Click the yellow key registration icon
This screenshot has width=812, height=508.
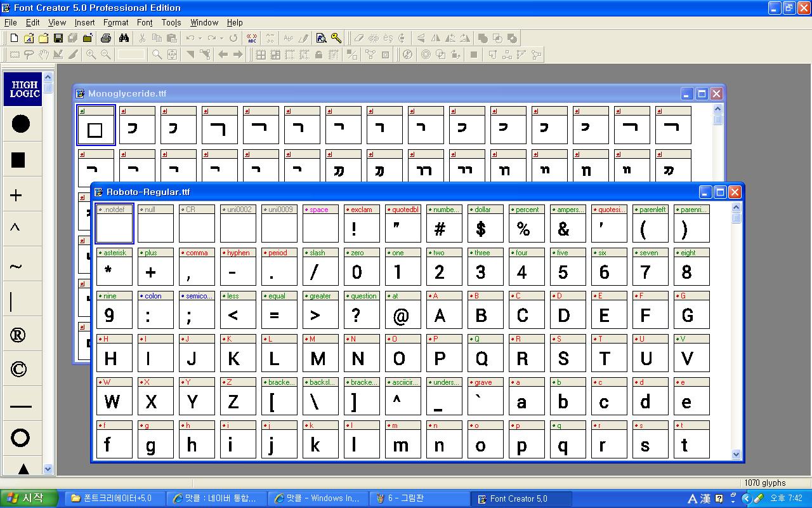336,38
